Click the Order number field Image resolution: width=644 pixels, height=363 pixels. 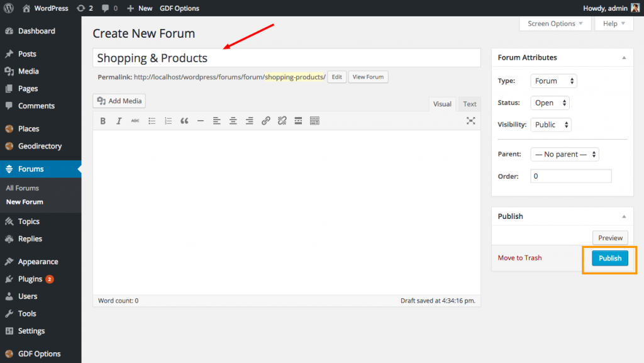coord(571,176)
